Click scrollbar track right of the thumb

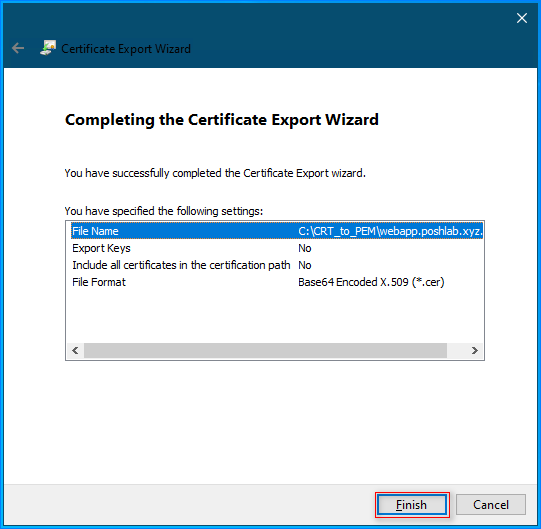point(456,351)
